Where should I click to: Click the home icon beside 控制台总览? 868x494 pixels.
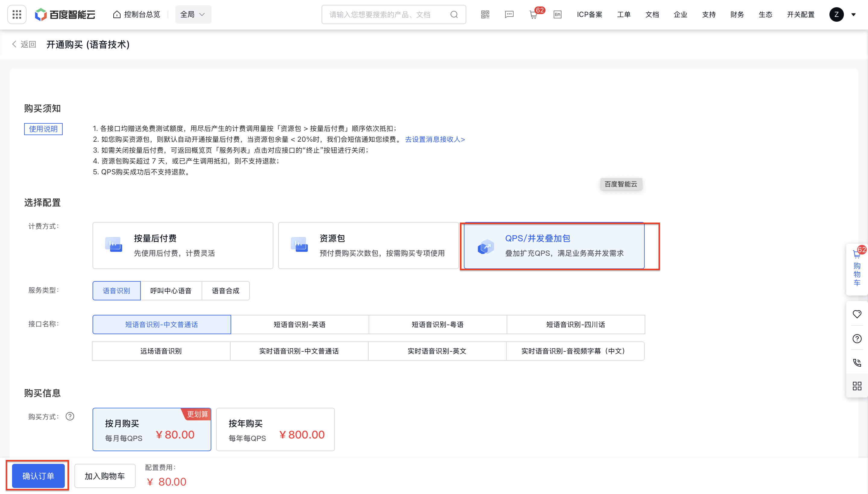[x=117, y=14]
